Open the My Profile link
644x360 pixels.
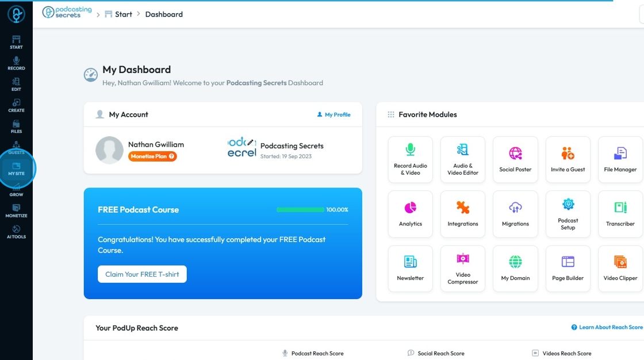point(334,114)
